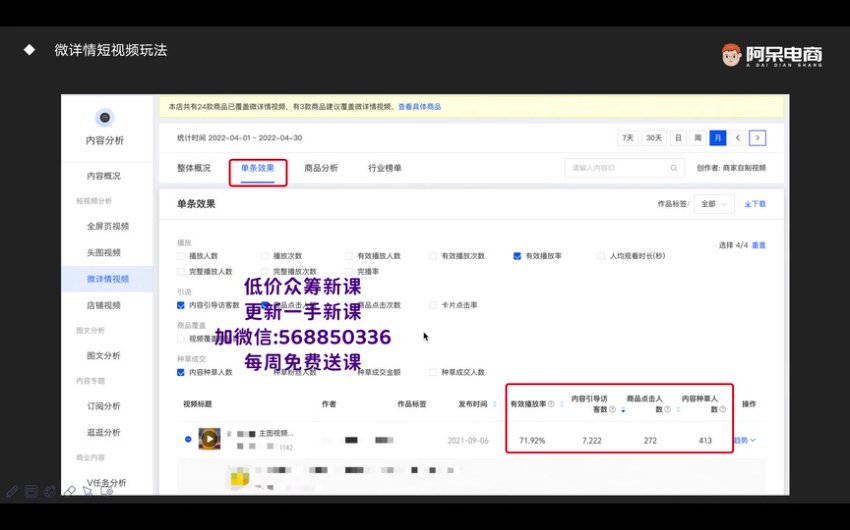Click the 下载 download link
The height and width of the screenshot is (530, 850).
[755, 204]
